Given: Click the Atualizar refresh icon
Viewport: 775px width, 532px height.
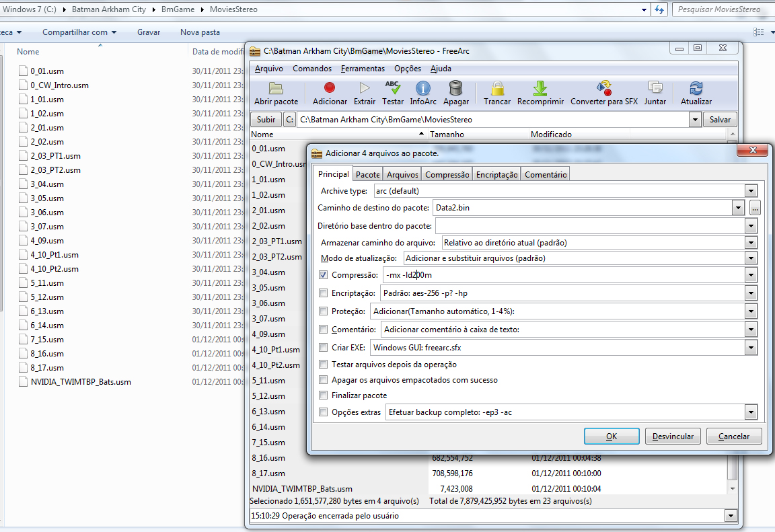Looking at the screenshot, I should point(696,88).
